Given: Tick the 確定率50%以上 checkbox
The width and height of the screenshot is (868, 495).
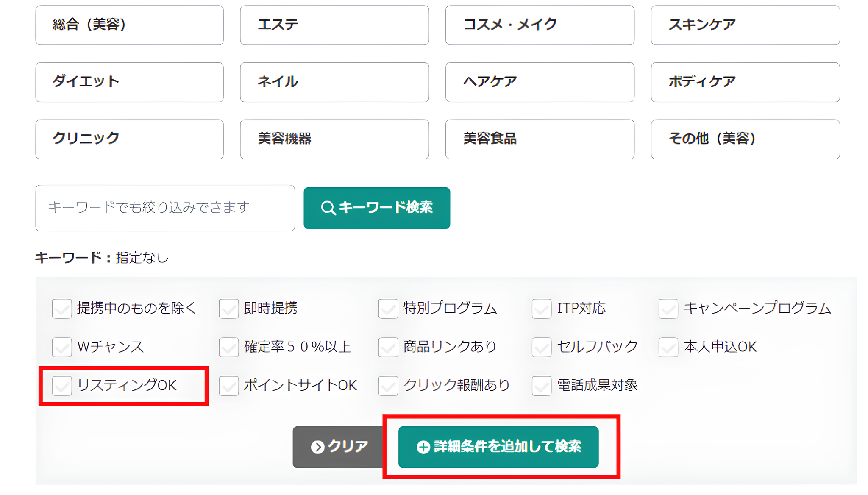Looking at the screenshot, I should coord(228,347).
